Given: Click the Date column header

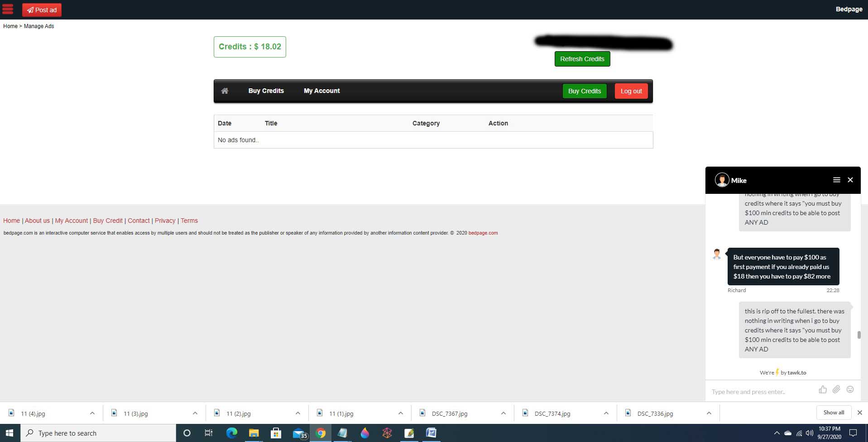Looking at the screenshot, I should (x=224, y=123).
